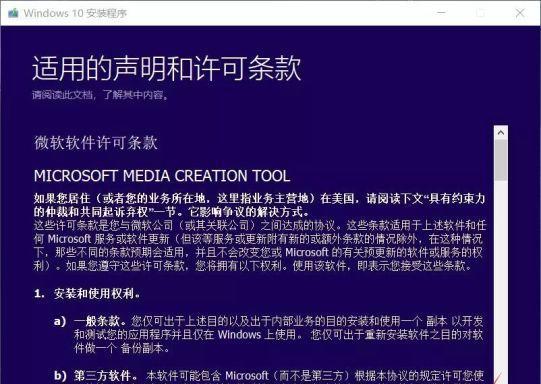Click the MICROSOFT MEDIA CREATION TOOL heading
Viewport: 541px width, 384px height.
pyautogui.click(x=162, y=176)
